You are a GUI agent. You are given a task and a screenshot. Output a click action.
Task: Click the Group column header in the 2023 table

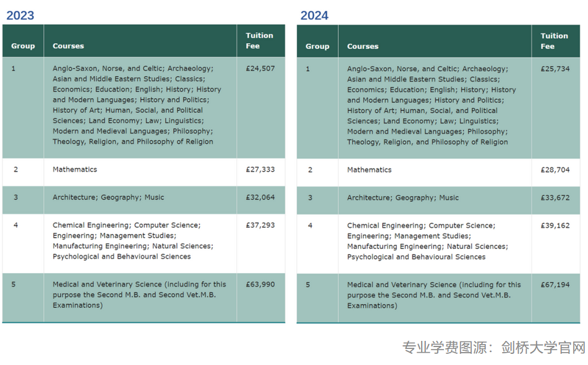tap(23, 46)
